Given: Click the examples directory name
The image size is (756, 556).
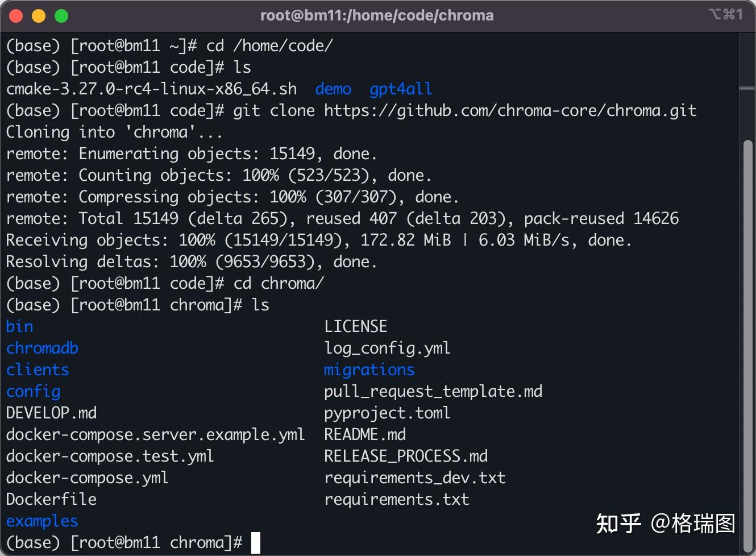Looking at the screenshot, I should (x=41, y=521).
